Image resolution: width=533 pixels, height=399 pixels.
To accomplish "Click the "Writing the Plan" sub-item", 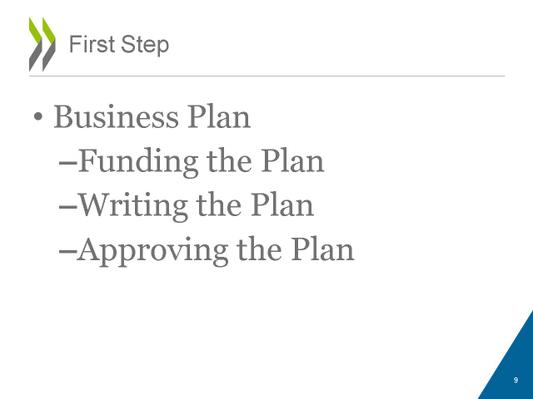I will [x=186, y=206].
